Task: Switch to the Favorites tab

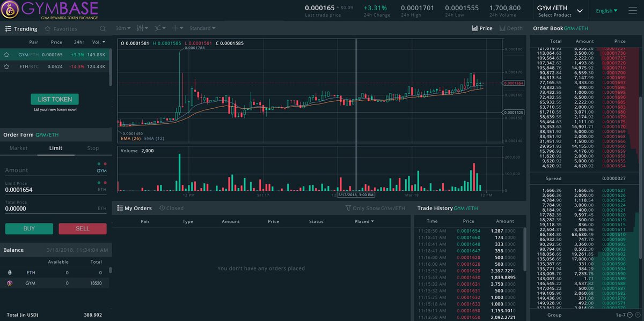Action: 61,29
